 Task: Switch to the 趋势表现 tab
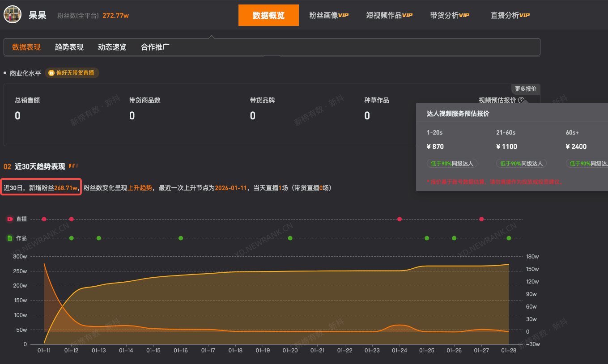tap(68, 47)
